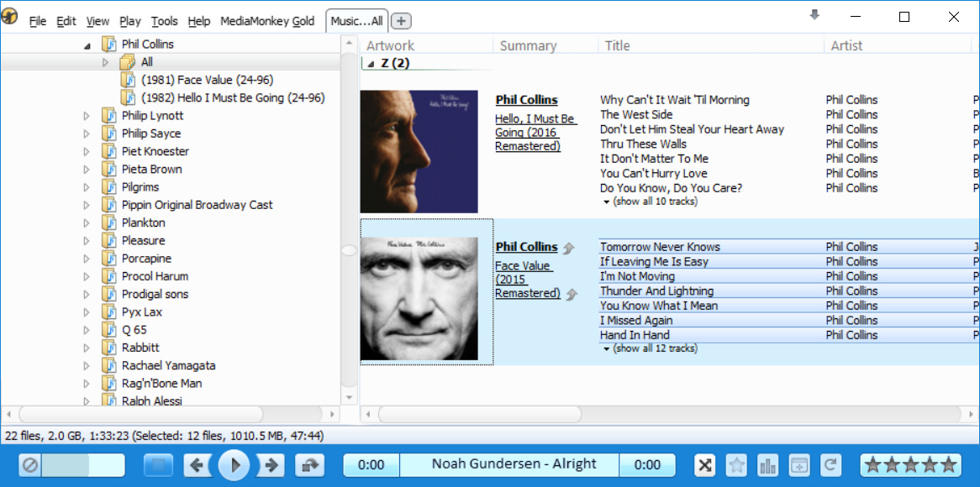This screenshot has width=980, height=487.
Task: Click the mute speaker icon
Action: [x=29, y=465]
